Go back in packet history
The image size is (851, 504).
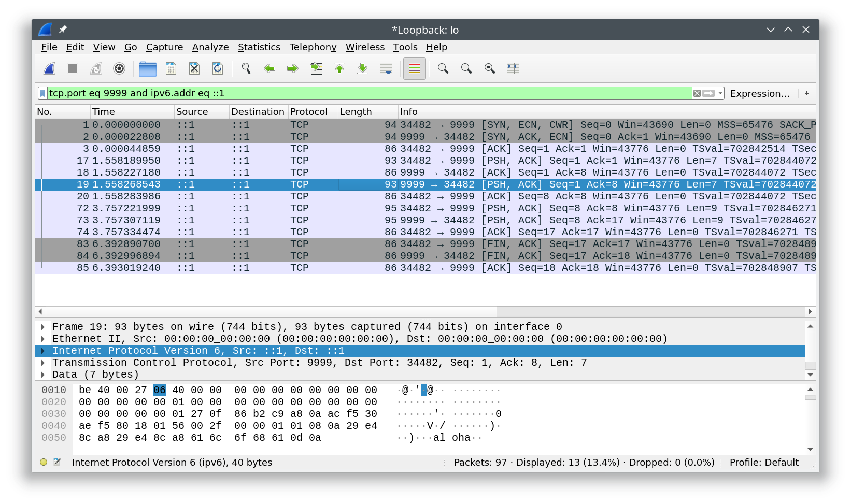[270, 68]
